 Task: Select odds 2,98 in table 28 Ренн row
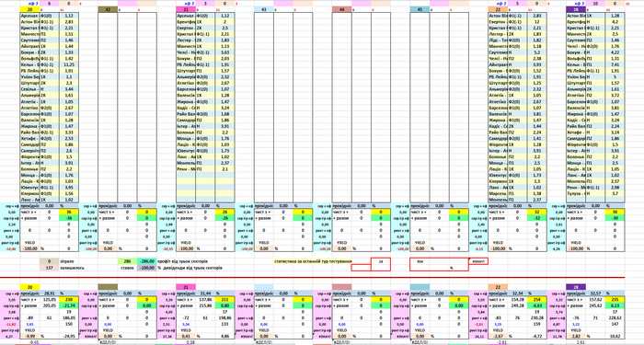coord(615,188)
